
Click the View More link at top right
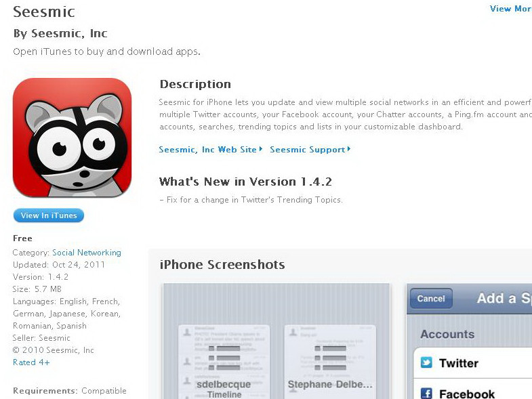pyautogui.click(x=510, y=9)
